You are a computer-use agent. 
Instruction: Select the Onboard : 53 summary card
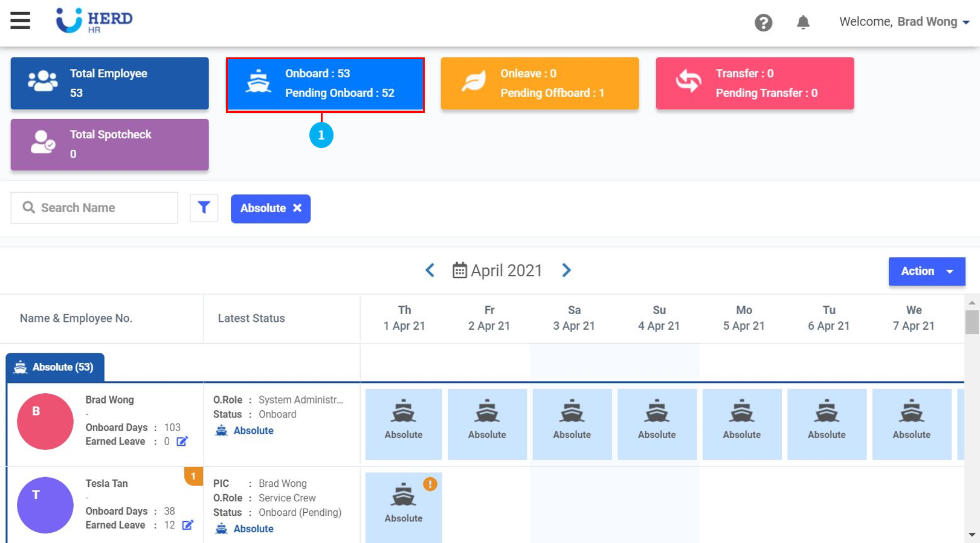pos(325,84)
